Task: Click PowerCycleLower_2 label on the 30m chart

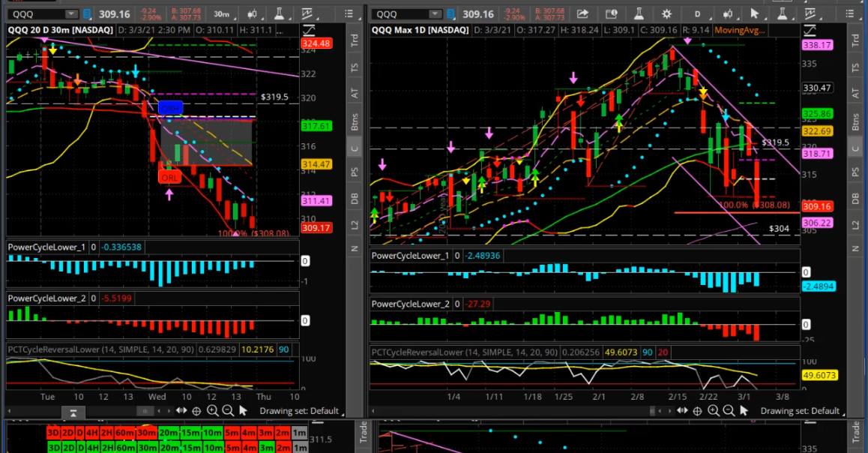Action: (46, 298)
